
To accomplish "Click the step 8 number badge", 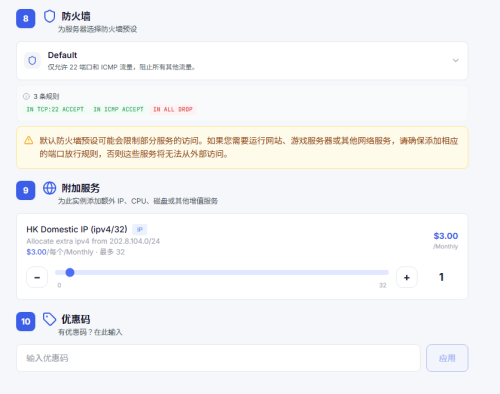I will pyautogui.click(x=26, y=19).
